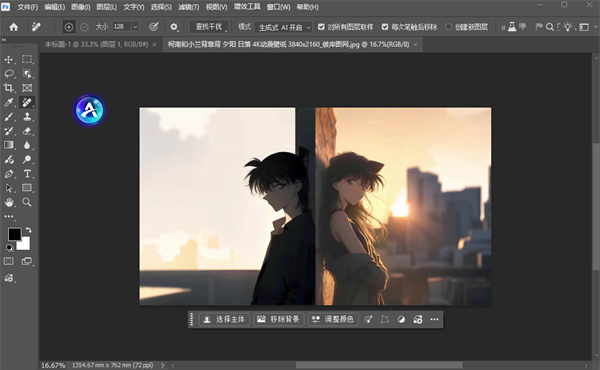Open the gear settings in the options bar
Screen dimensions: 600x370
174,27
